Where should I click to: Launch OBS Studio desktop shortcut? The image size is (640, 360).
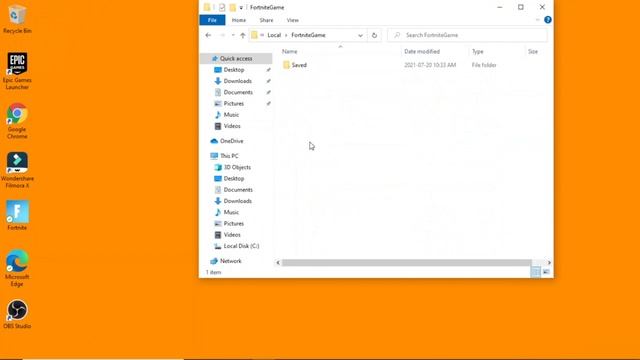17,314
